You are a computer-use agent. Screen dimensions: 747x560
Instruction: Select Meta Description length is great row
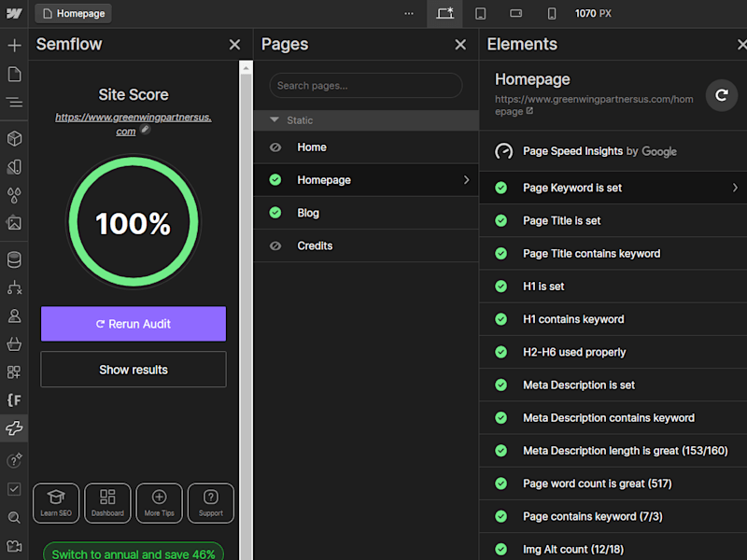(613, 451)
